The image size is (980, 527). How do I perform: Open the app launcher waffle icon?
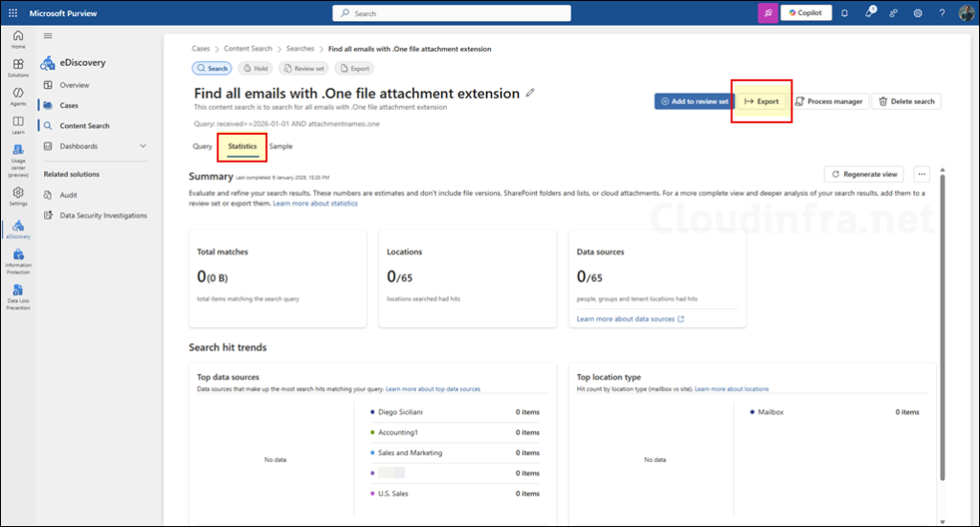13,13
